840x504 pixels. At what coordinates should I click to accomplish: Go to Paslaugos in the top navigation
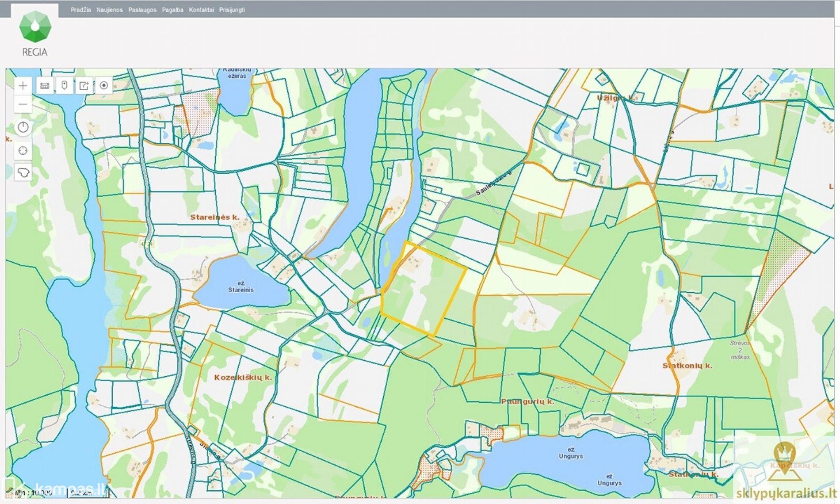point(142,10)
